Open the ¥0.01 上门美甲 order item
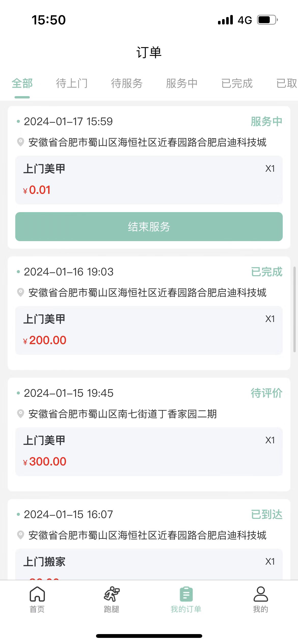Viewport: 298px width, 644px height. [x=149, y=180]
